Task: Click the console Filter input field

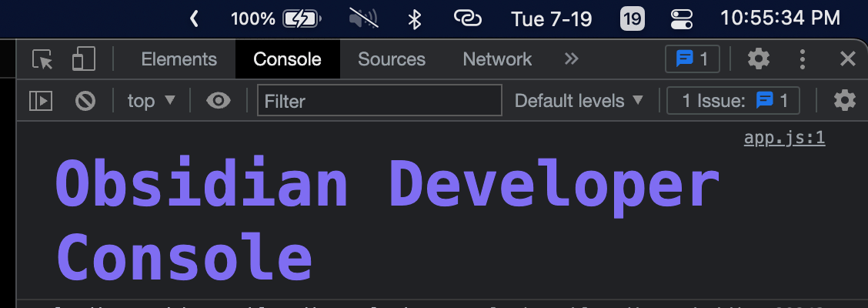Action: click(379, 100)
